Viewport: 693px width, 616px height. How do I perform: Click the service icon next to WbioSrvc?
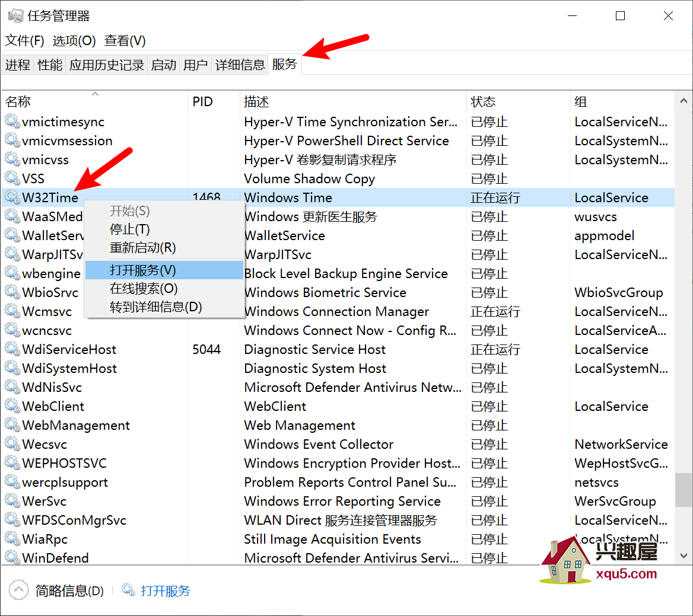coord(12,292)
